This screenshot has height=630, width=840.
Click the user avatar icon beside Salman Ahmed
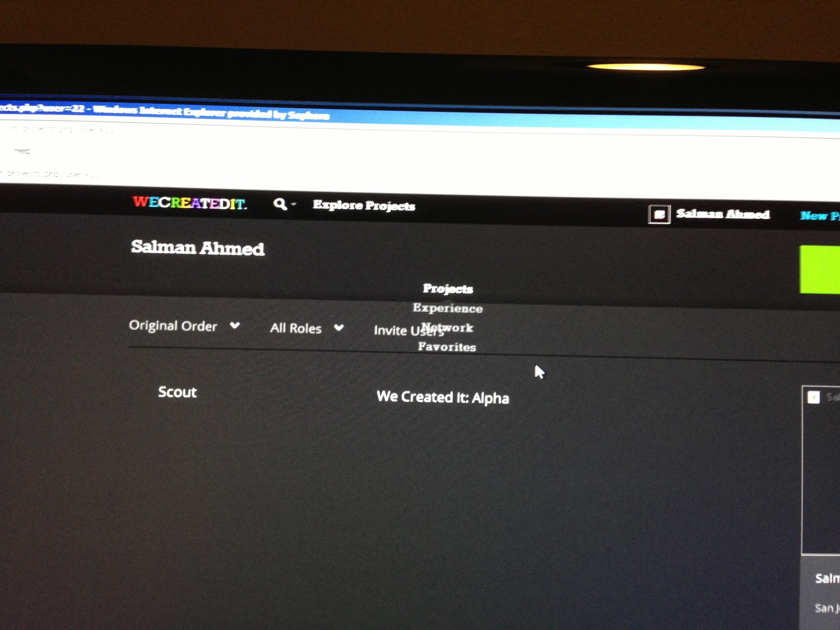tap(659, 215)
